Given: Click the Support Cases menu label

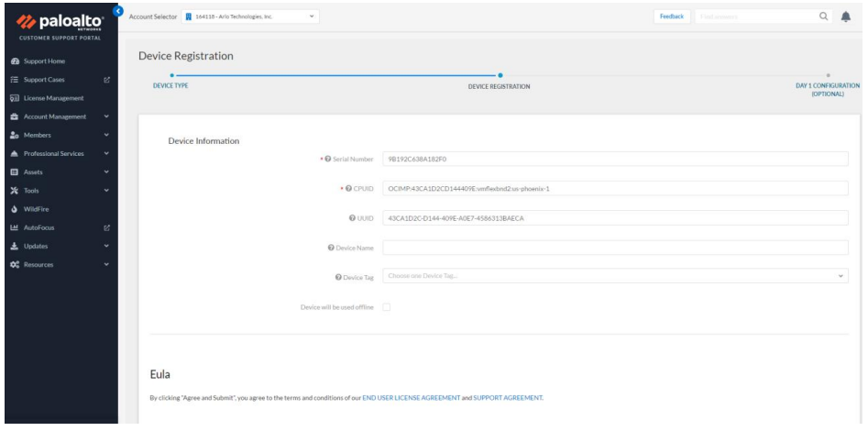Looking at the screenshot, I should (x=44, y=80).
